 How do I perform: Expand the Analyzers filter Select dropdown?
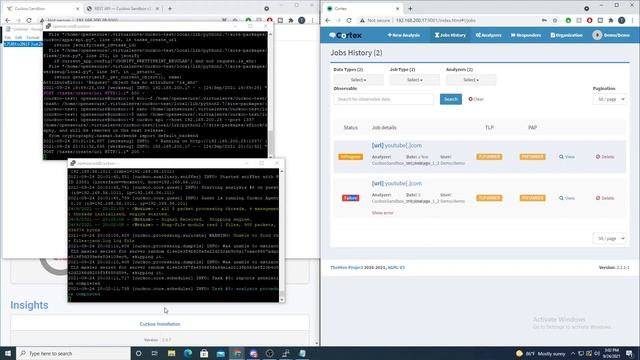pyautogui.click(x=471, y=80)
